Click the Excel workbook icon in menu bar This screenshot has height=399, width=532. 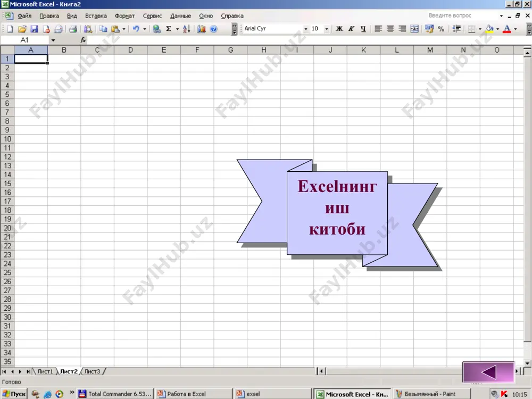[8, 15]
